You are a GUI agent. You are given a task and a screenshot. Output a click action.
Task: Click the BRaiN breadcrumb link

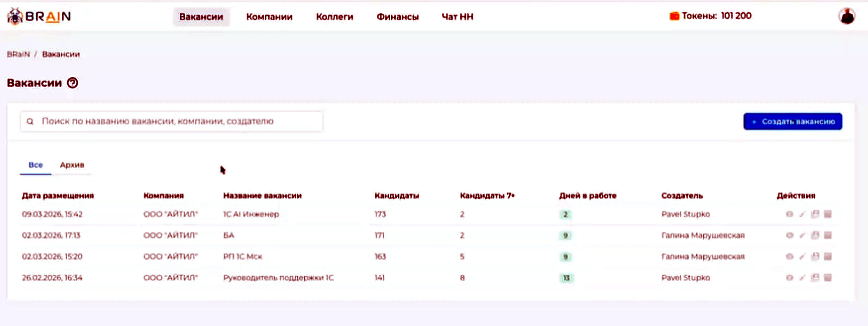[18, 54]
